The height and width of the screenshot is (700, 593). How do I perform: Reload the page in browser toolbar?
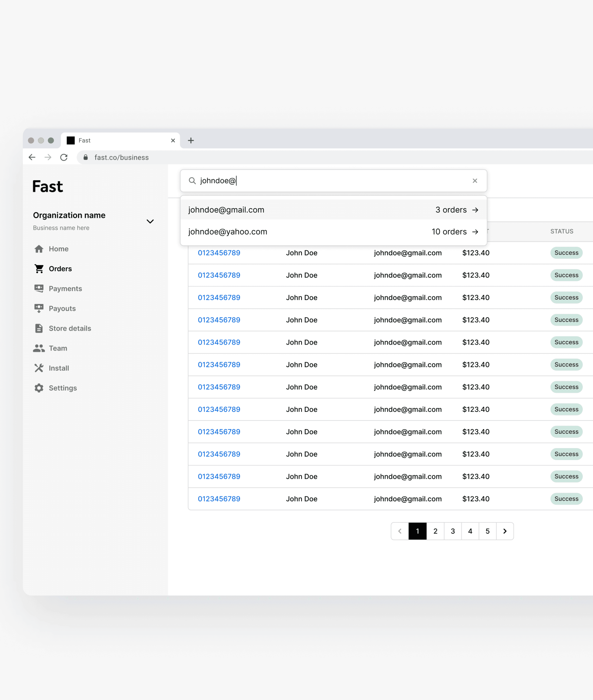(64, 157)
